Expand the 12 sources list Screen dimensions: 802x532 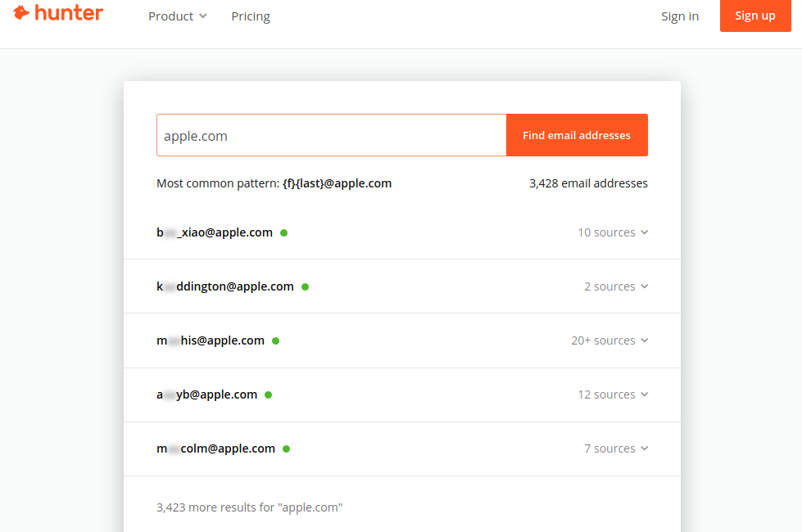(613, 395)
